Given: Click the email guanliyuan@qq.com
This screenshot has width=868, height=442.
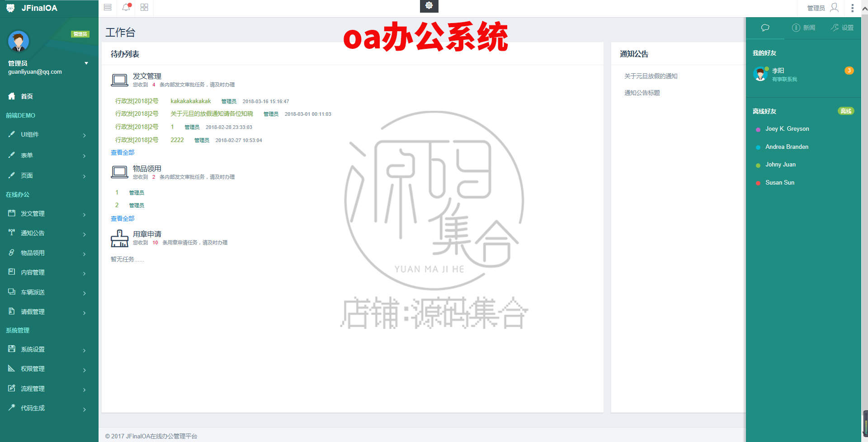Looking at the screenshot, I should point(35,72).
